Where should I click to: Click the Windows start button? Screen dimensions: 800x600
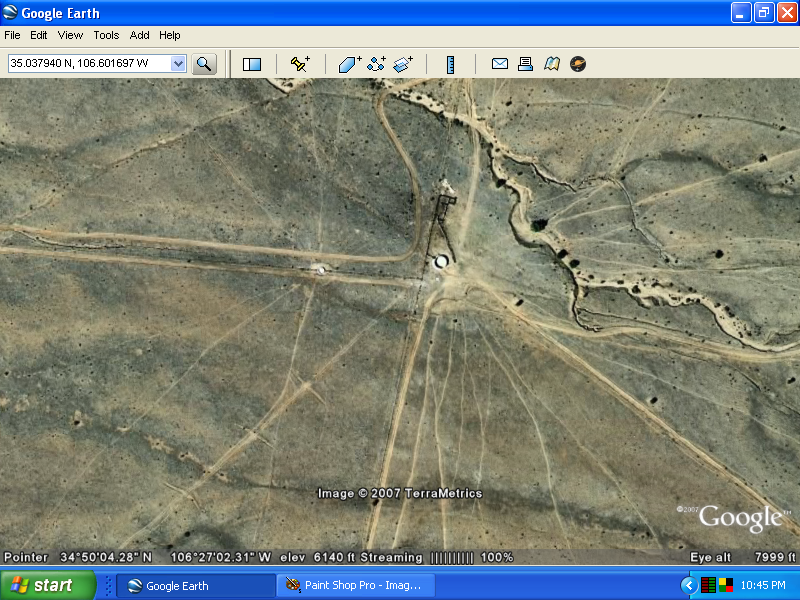(x=47, y=585)
